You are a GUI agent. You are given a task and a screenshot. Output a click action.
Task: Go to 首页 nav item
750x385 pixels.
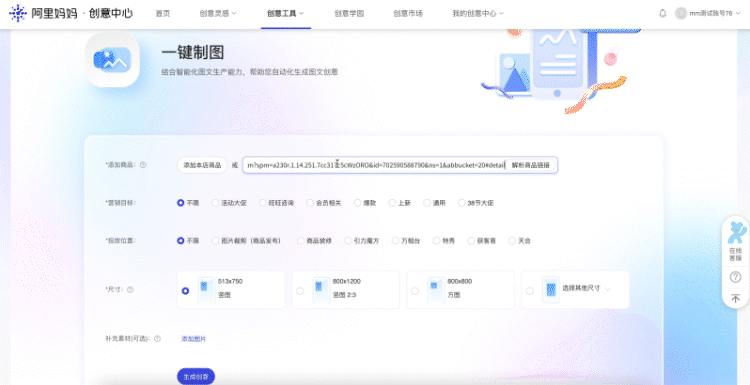point(163,13)
